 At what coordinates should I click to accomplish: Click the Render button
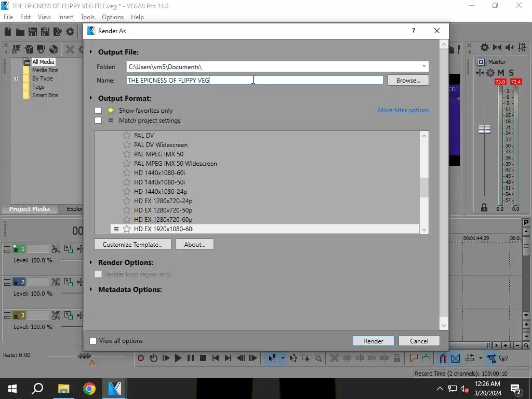(x=374, y=341)
